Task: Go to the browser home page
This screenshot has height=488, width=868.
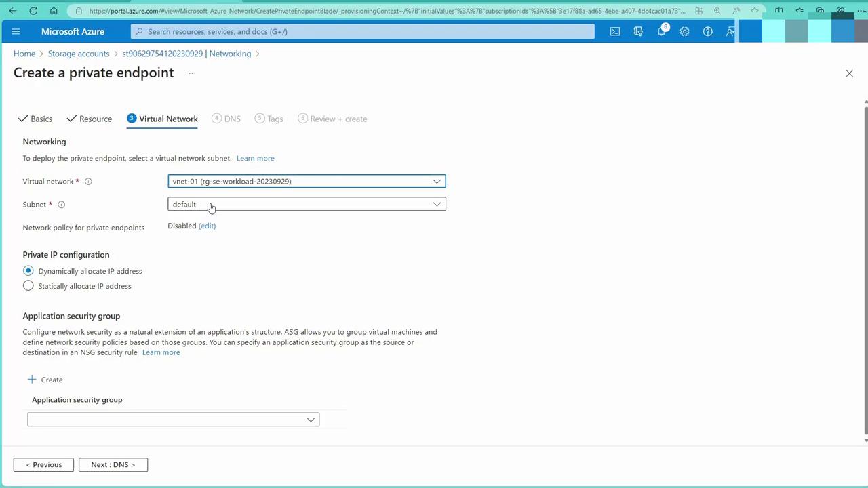Action: click(54, 11)
